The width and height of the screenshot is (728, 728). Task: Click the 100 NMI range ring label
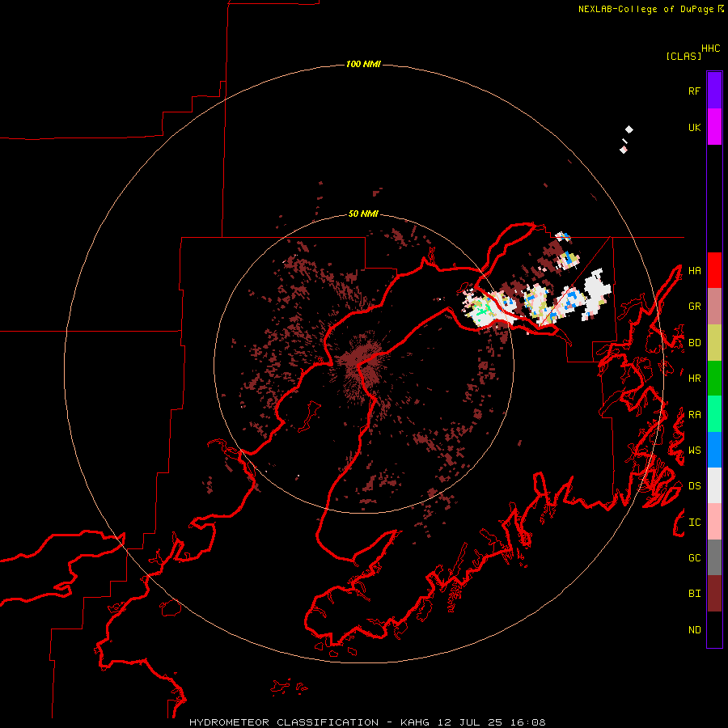363,64
